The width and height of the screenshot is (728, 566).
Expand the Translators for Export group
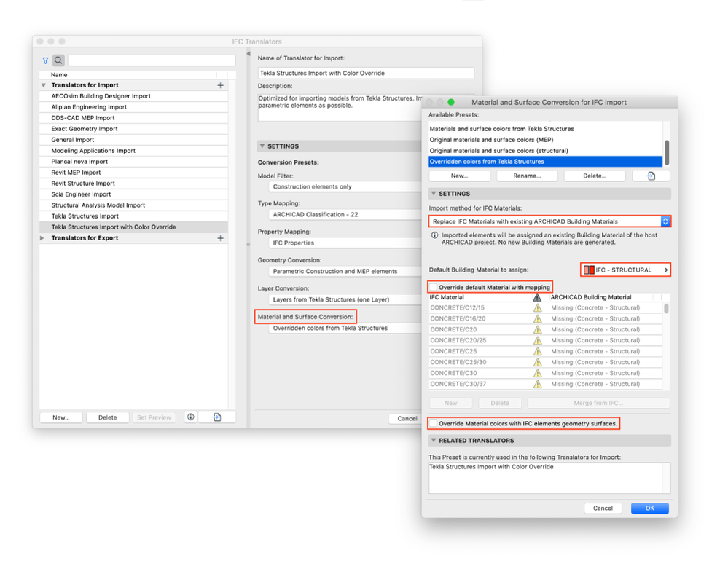[x=42, y=238]
